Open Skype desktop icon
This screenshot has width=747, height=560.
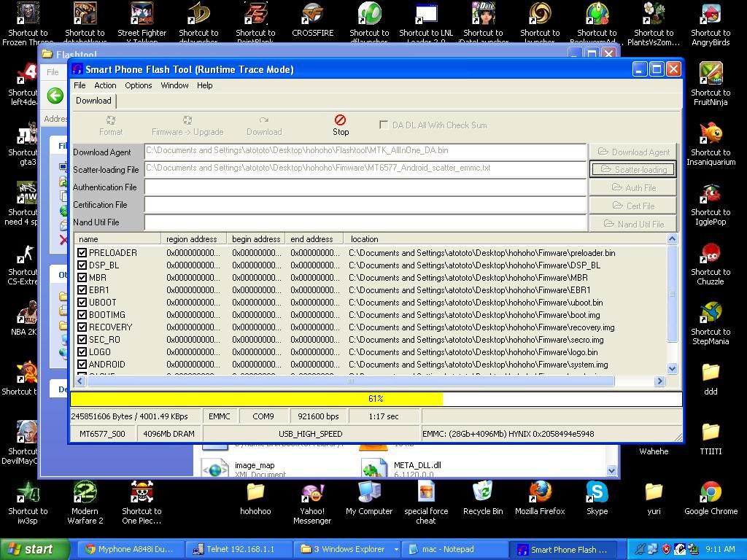click(597, 493)
